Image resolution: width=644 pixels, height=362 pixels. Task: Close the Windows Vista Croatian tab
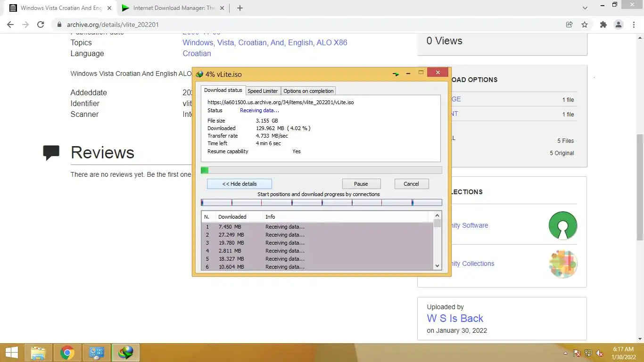point(109,8)
